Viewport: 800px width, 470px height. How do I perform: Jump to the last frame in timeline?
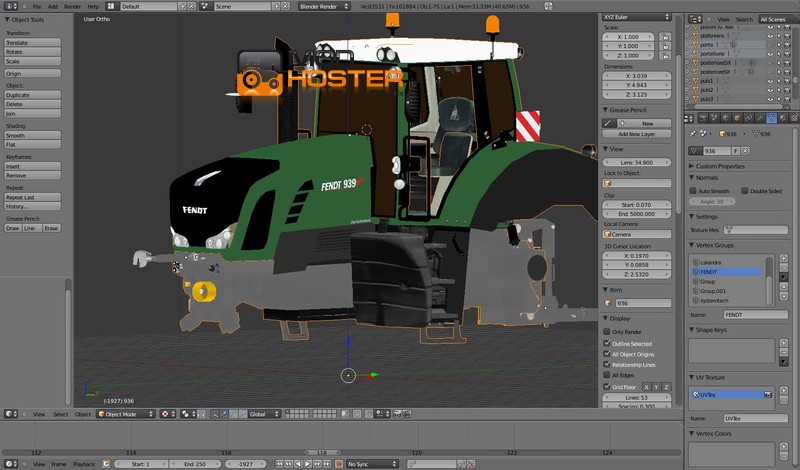tap(327, 464)
